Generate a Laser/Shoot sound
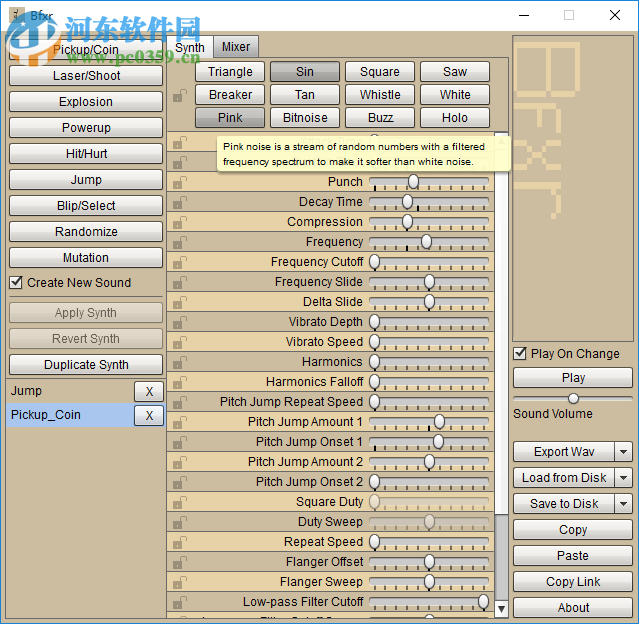Screen dimensions: 639x624 [x=86, y=76]
